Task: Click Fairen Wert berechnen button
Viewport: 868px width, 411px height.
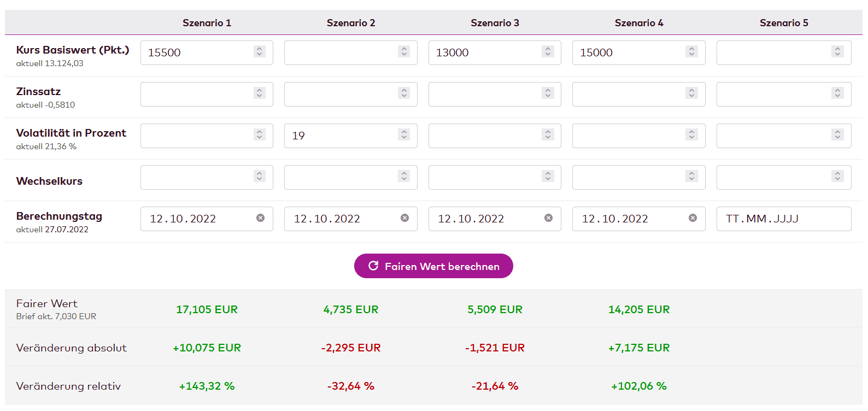Action: tap(433, 266)
